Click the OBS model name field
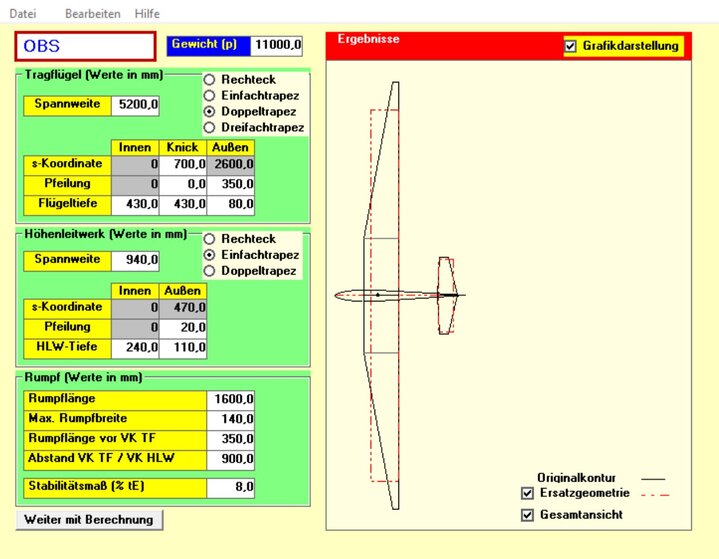Viewport: 719px width, 559px height. [85, 46]
